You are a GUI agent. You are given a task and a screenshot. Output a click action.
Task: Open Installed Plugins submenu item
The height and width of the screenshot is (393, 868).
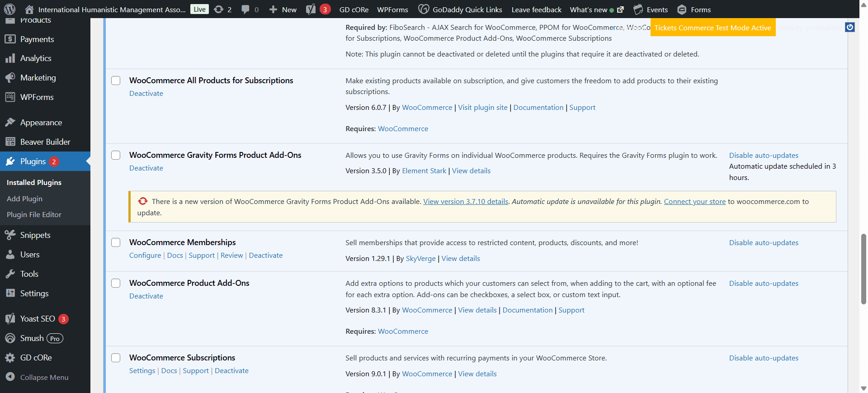pyautogui.click(x=34, y=183)
